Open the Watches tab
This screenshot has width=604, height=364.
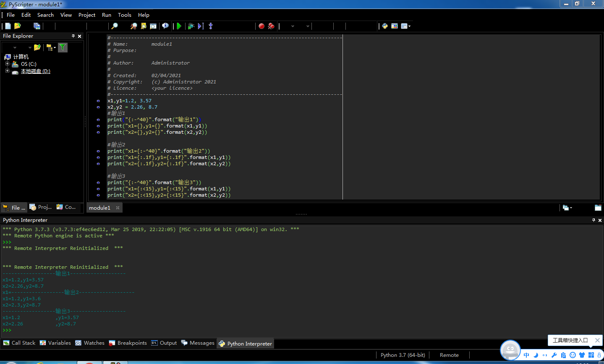tap(90, 343)
